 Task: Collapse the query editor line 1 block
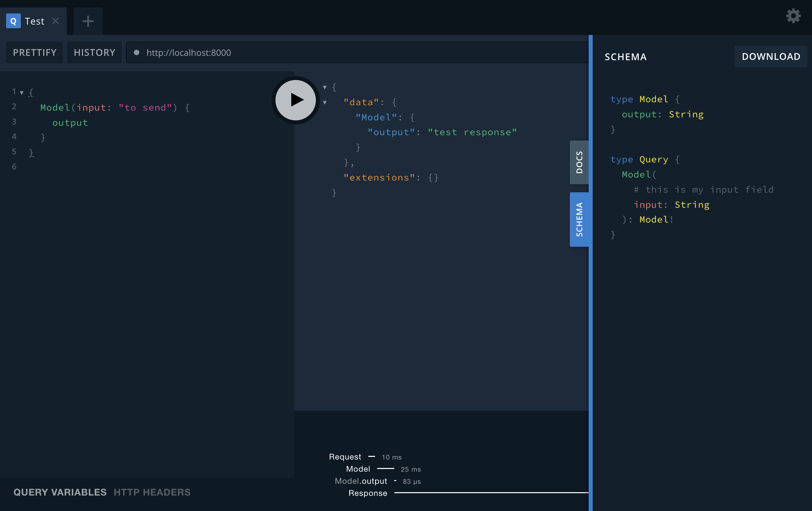click(22, 92)
